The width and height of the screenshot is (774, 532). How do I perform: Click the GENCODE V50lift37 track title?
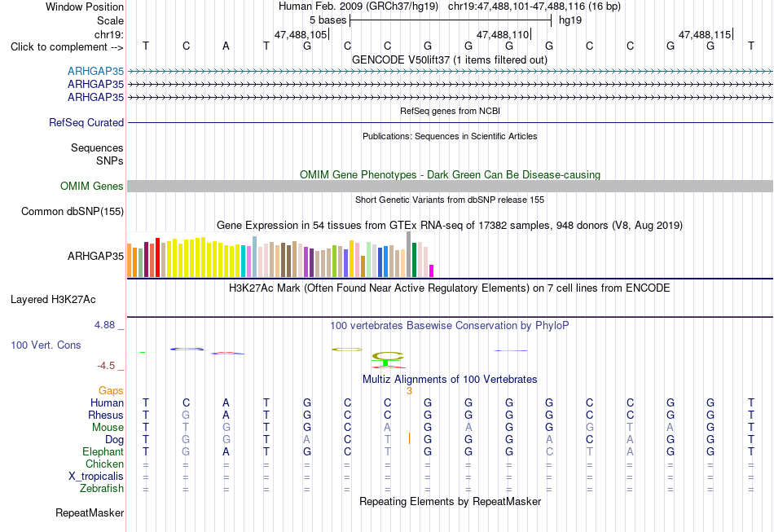tap(450, 59)
